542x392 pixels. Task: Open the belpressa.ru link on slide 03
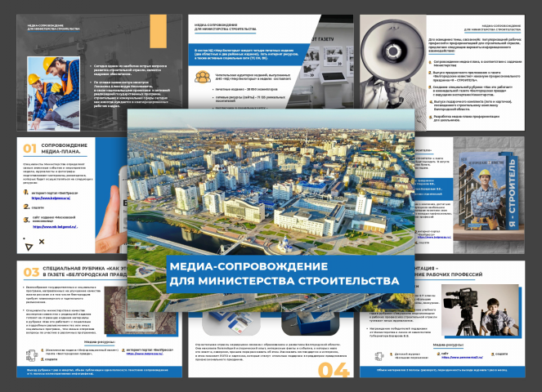pyautogui.click(x=145, y=354)
